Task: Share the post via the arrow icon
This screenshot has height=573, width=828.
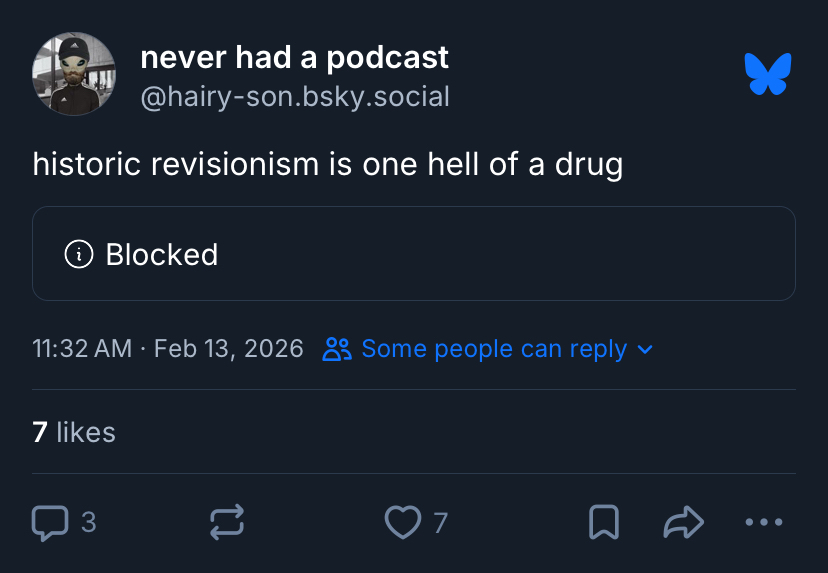Action: pos(684,522)
